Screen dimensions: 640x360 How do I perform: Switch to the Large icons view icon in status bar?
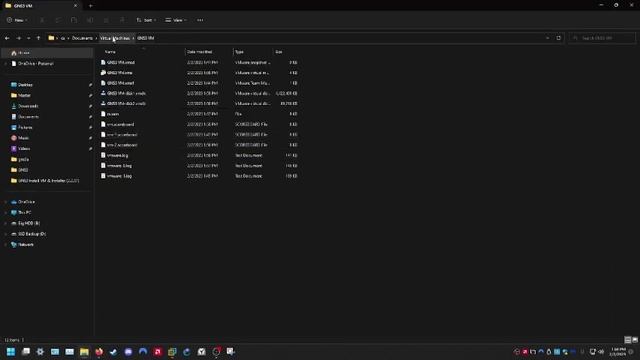(635, 340)
